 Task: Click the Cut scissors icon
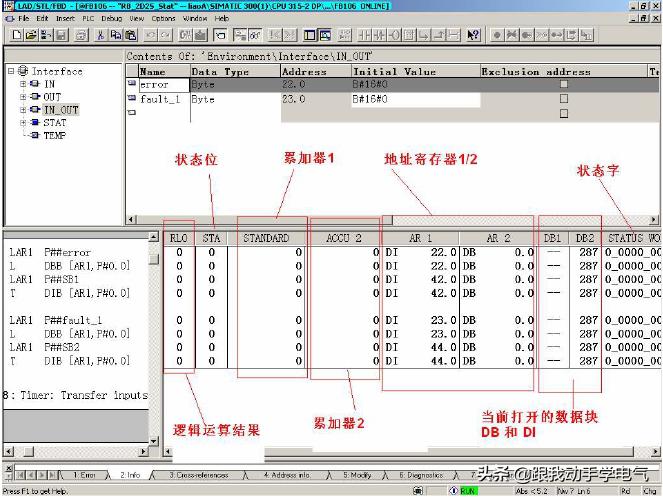pyautogui.click(x=101, y=35)
